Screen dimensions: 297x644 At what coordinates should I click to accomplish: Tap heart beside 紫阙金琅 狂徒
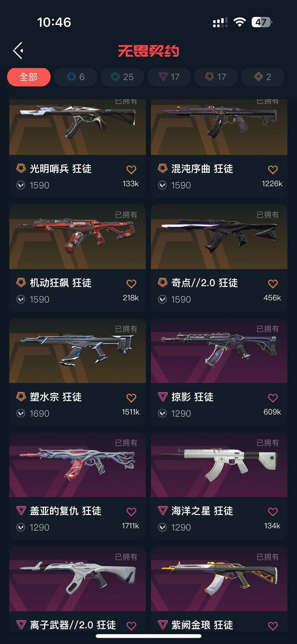[273, 626]
